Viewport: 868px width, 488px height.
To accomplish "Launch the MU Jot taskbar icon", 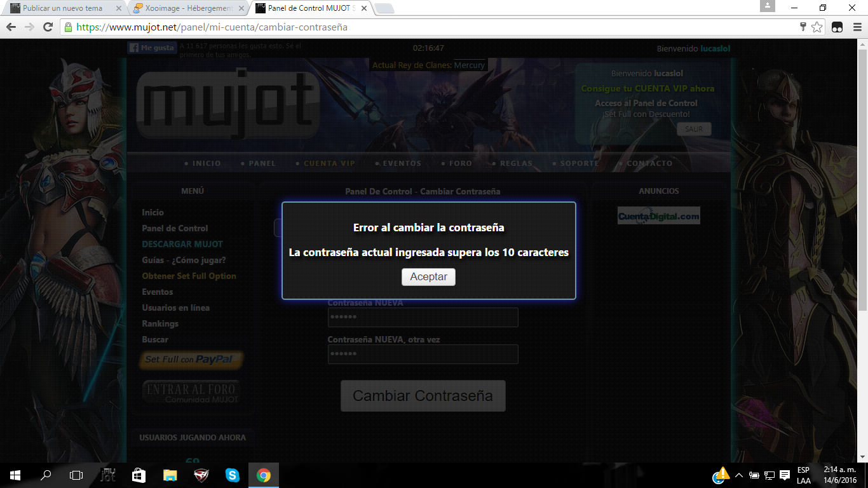I will [x=109, y=475].
